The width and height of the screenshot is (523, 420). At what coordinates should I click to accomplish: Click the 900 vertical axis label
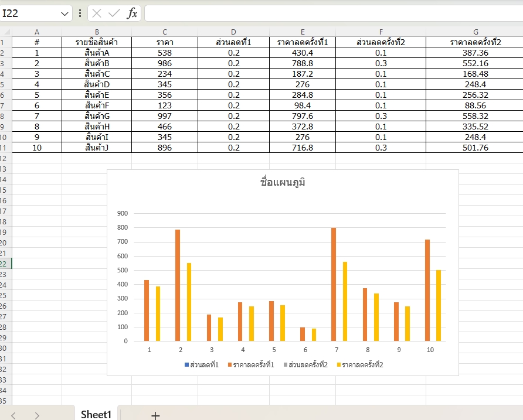[x=123, y=213]
